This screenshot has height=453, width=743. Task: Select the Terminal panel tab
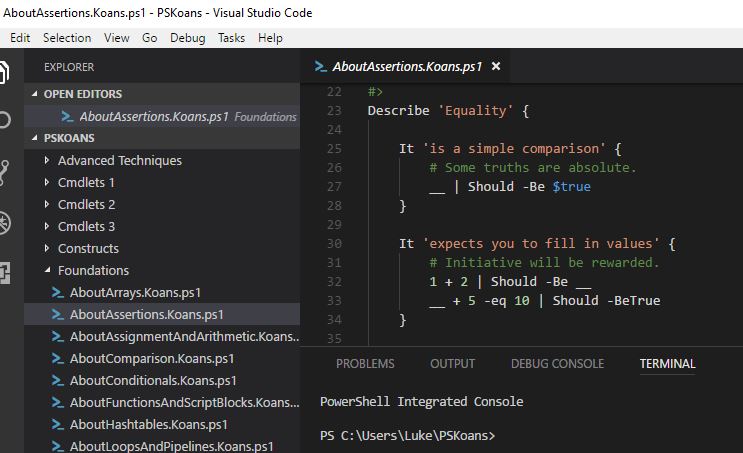667,364
